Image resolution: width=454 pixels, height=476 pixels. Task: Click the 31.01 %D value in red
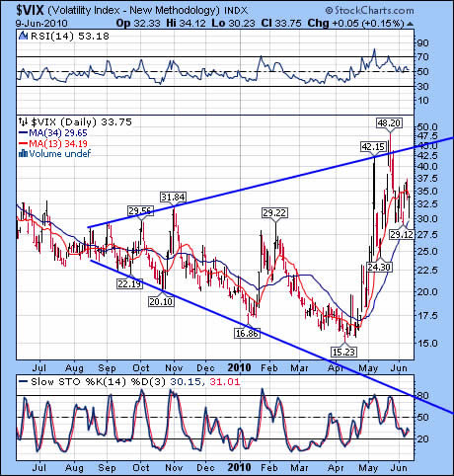[x=226, y=382]
